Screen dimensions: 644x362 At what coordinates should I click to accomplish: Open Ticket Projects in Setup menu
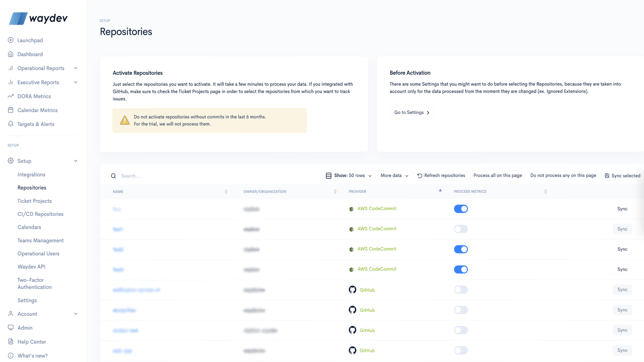(x=35, y=201)
